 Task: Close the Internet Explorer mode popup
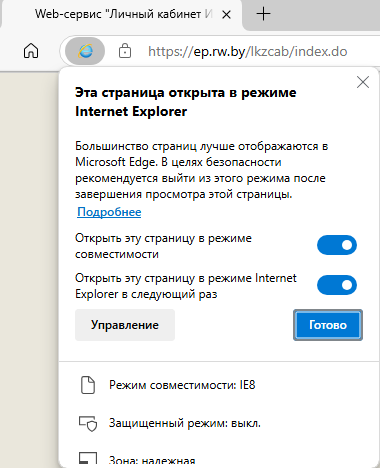(363, 82)
